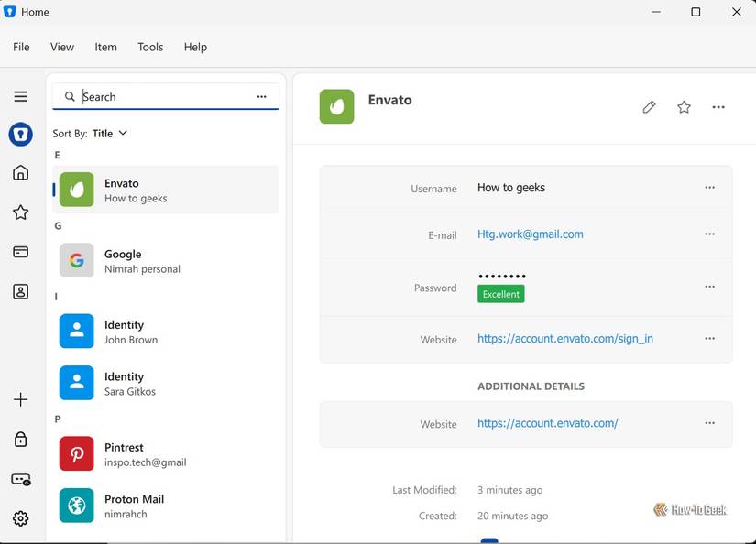
Task: Open the password generator icon
Action: click(x=21, y=479)
